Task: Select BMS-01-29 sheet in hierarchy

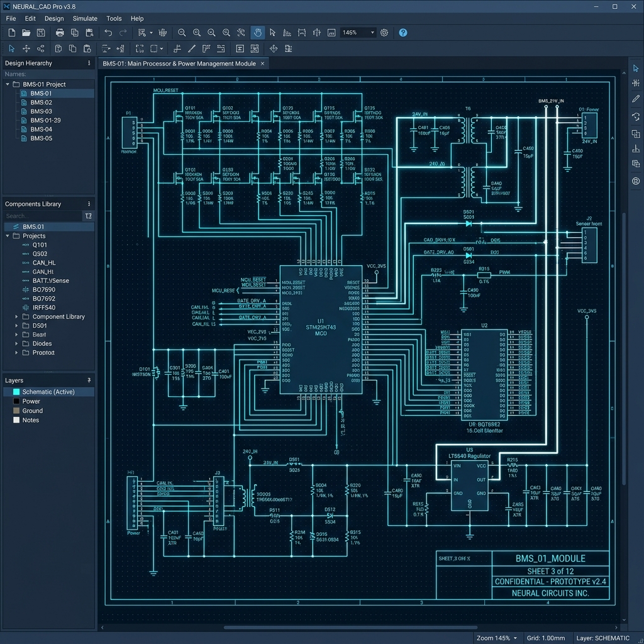Action: point(45,120)
